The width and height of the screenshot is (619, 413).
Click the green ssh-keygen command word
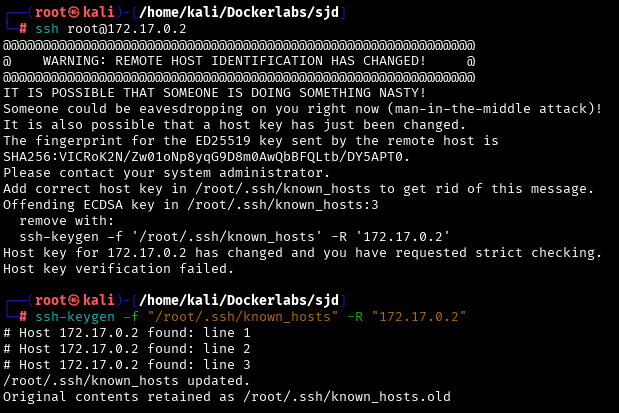coord(74,317)
